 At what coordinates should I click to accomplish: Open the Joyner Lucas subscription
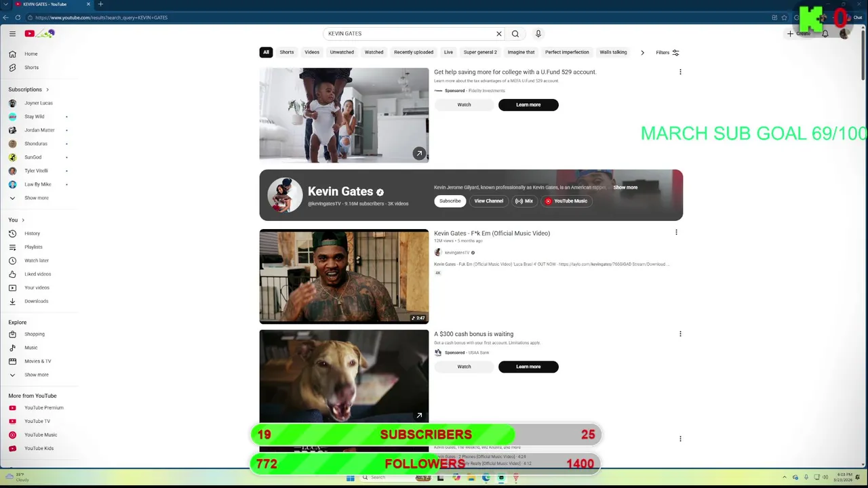coord(39,103)
